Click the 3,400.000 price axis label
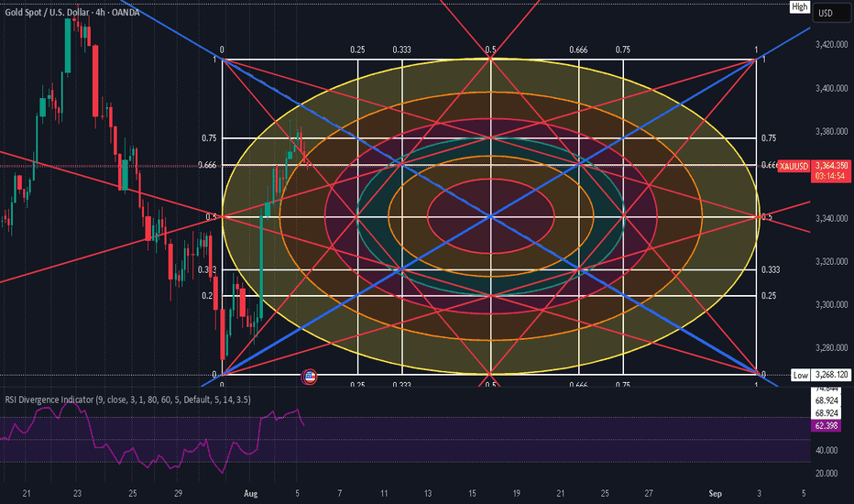854x504 pixels. [831, 88]
